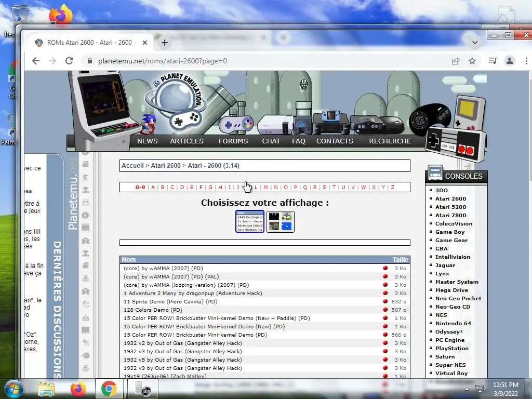
Task: Open the media control icon in Chrome toolbar
Action: [493, 61]
